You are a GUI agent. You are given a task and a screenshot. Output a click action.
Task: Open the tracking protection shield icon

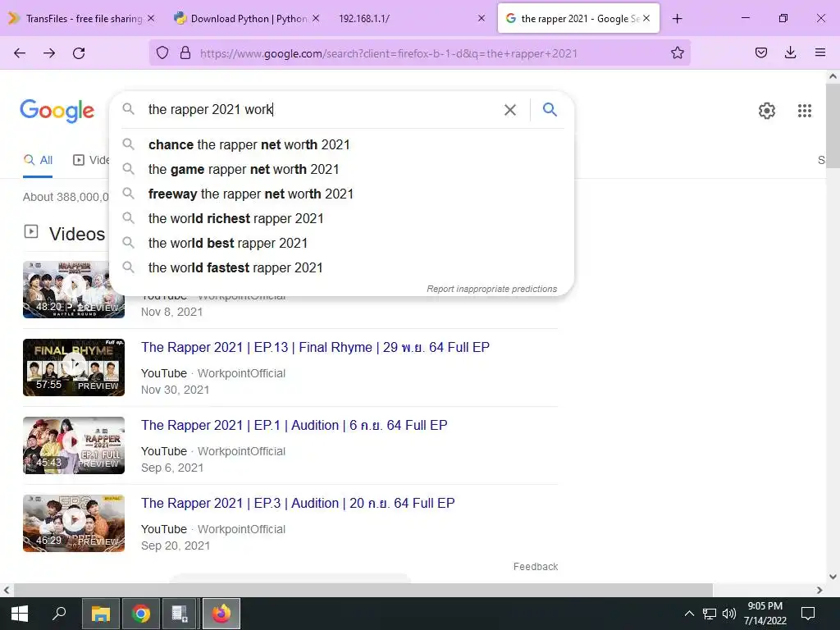(x=162, y=52)
